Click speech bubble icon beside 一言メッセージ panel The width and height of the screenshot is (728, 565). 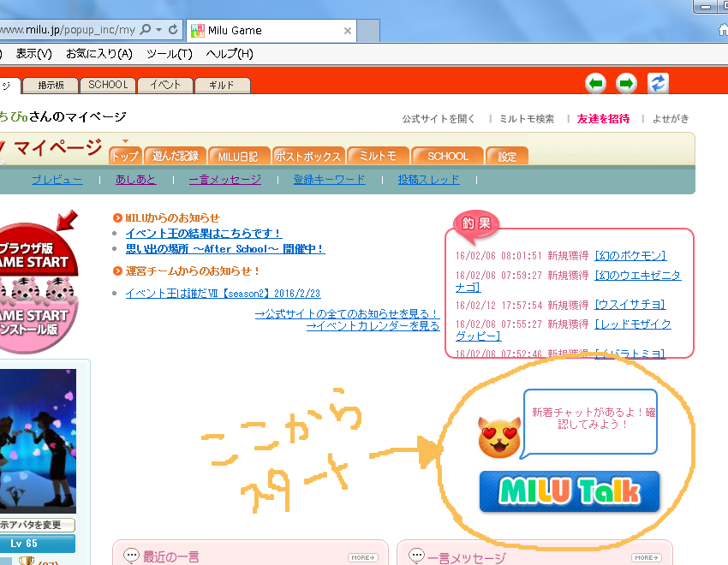coord(416,556)
